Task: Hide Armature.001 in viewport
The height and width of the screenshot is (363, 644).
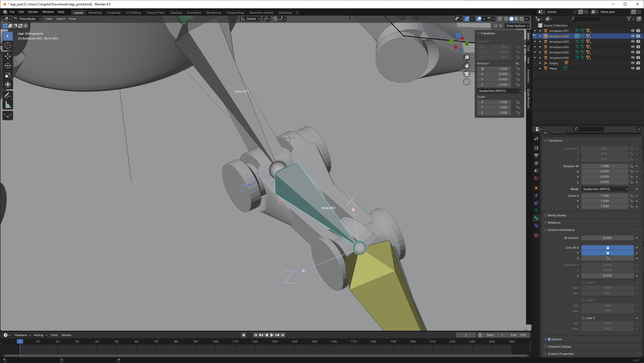Action: [x=633, y=31]
